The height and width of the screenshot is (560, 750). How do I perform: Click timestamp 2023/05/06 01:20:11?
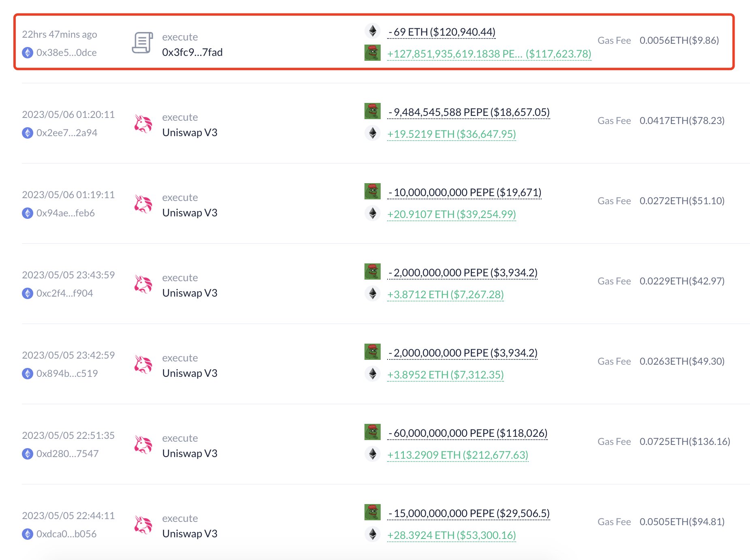click(x=69, y=114)
